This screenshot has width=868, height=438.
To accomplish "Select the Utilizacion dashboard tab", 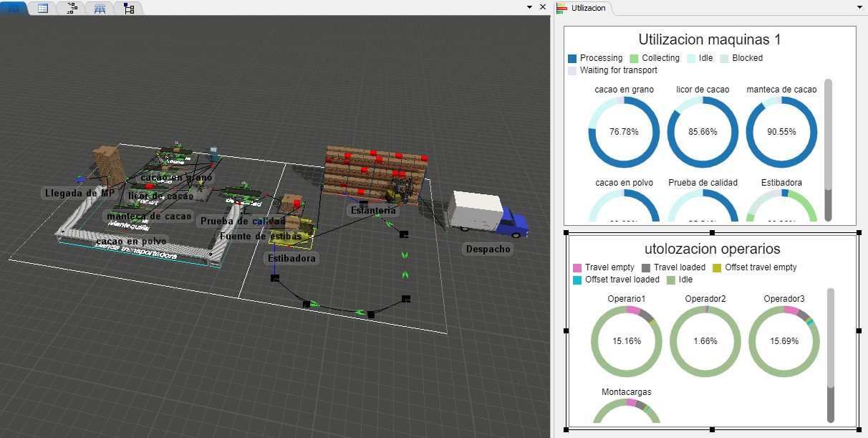I will pos(582,8).
